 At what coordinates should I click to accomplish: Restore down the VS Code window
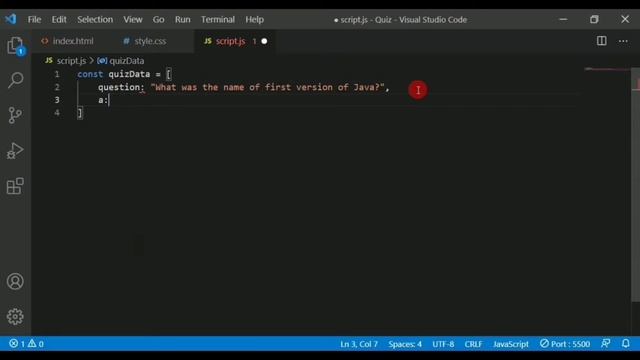point(594,19)
